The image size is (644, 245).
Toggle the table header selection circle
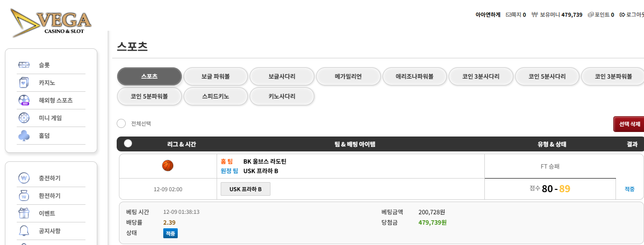[x=128, y=143]
